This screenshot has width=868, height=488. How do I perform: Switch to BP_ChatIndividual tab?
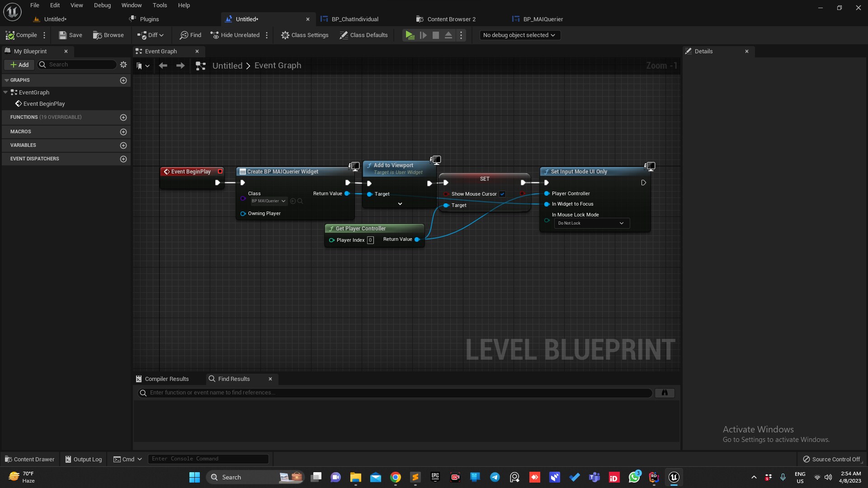point(354,19)
